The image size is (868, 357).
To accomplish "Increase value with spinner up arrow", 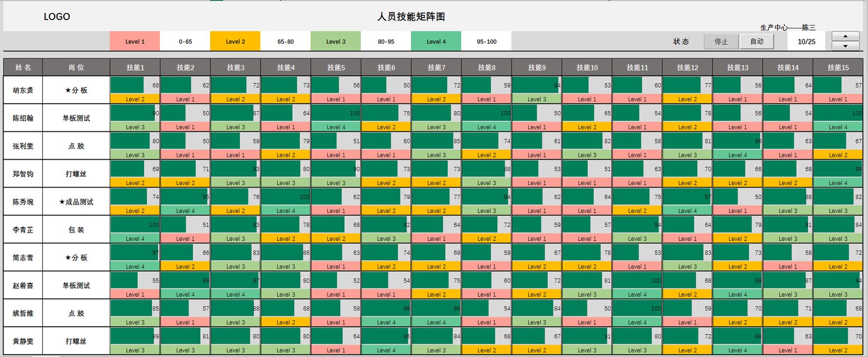I will [x=845, y=36].
